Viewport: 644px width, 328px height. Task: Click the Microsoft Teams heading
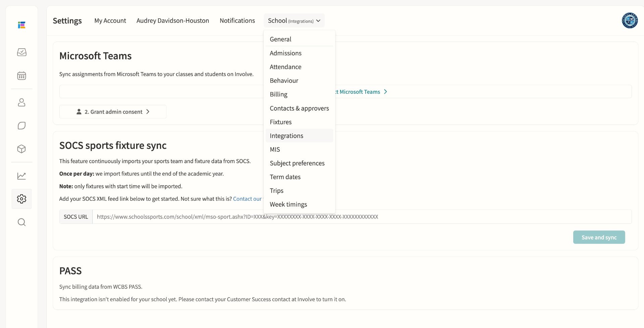pyautogui.click(x=95, y=56)
